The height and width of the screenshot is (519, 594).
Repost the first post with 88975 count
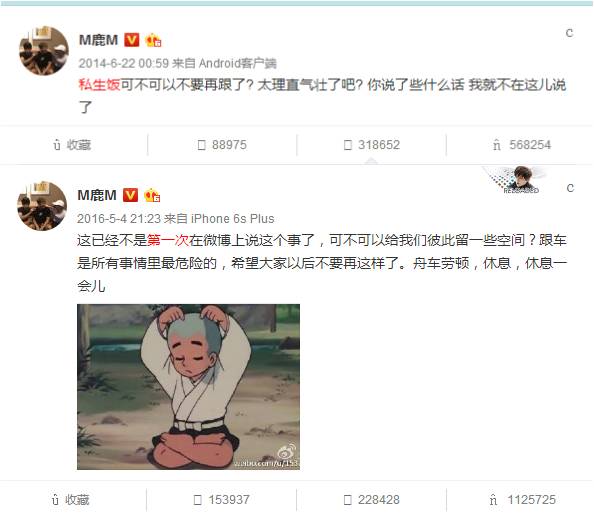(x=222, y=145)
